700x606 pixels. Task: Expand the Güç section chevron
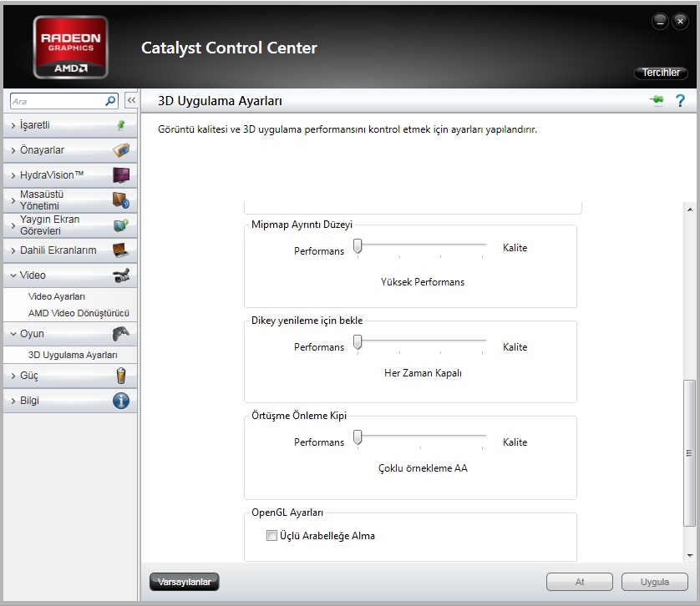point(13,376)
